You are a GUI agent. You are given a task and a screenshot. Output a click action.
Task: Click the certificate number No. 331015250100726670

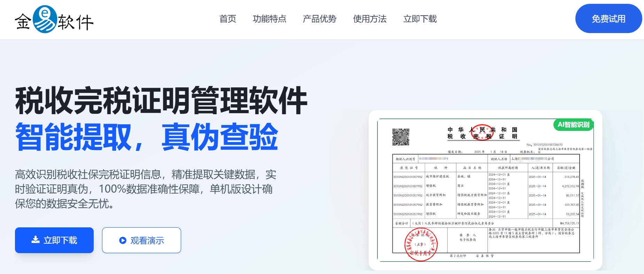[544, 144]
